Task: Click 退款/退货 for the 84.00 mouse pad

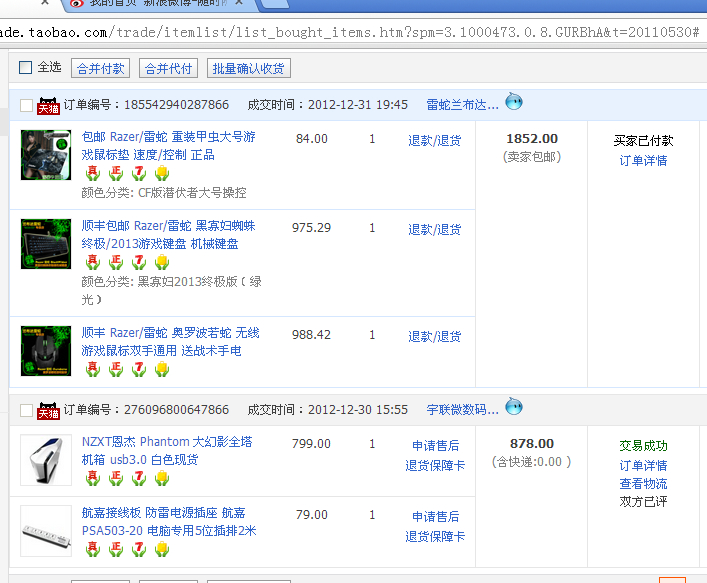Action: click(435, 141)
